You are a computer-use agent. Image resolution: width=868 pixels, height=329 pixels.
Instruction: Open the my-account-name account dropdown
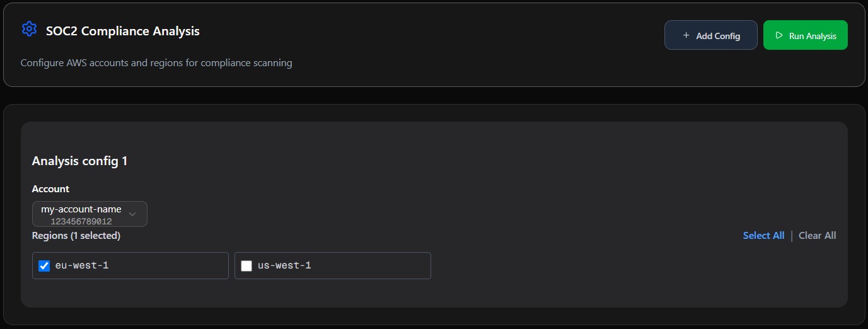click(90, 214)
